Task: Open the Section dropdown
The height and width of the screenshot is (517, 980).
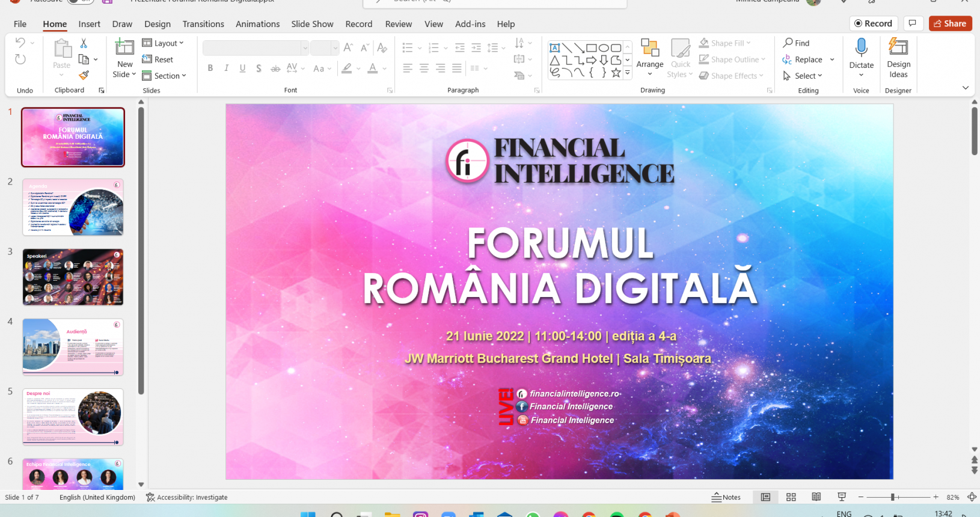Action: point(164,76)
